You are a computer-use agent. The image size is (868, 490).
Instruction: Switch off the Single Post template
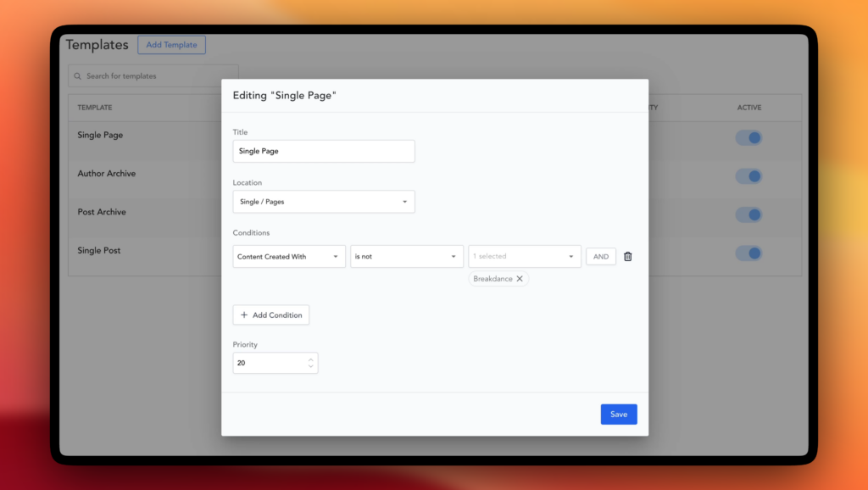pyautogui.click(x=748, y=253)
